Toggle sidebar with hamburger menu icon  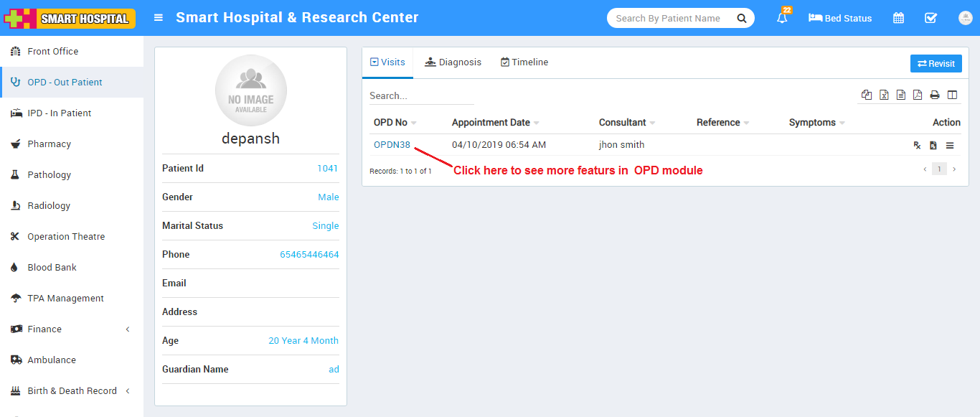click(159, 18)
